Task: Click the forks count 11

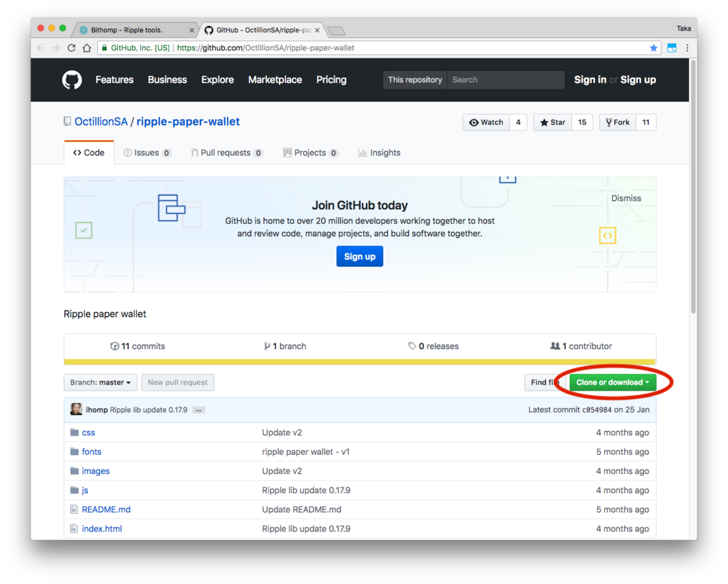Action: coord(646,122)
